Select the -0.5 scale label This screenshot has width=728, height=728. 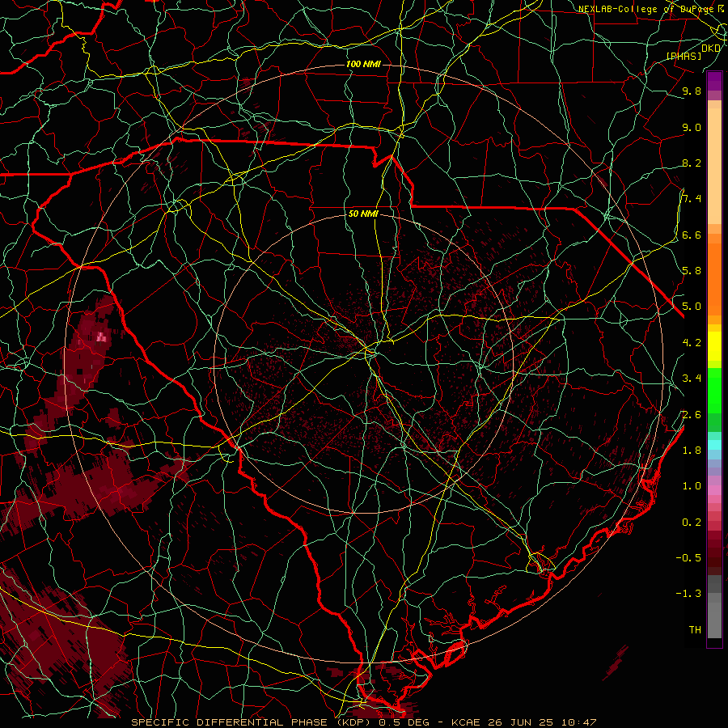688,558
